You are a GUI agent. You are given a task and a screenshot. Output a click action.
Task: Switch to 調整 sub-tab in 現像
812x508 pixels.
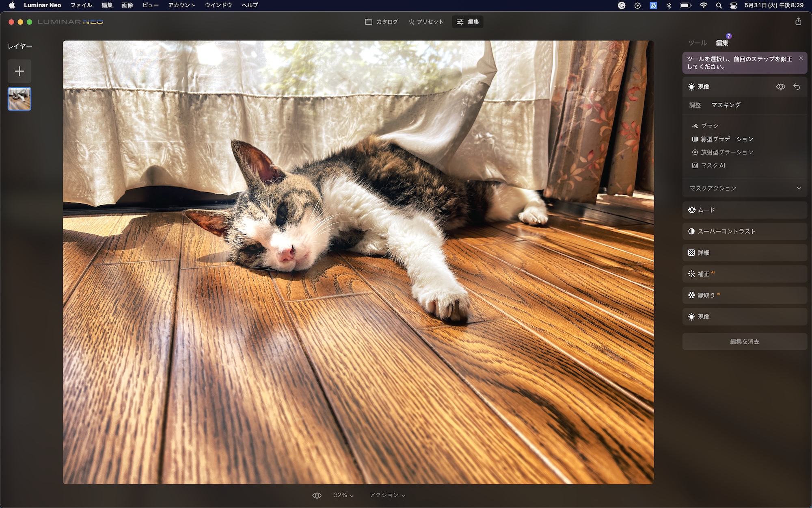coord(695,105)
